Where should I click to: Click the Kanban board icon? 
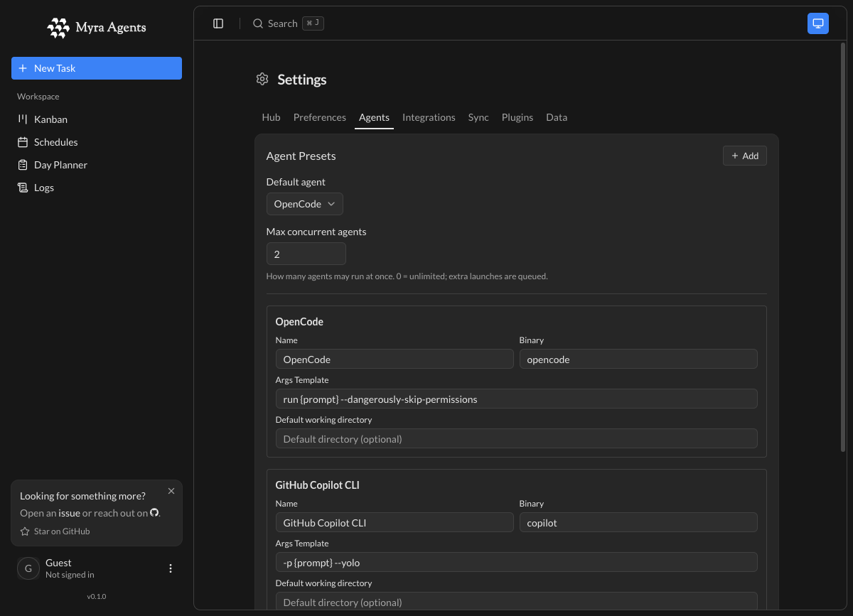[23, 119]
